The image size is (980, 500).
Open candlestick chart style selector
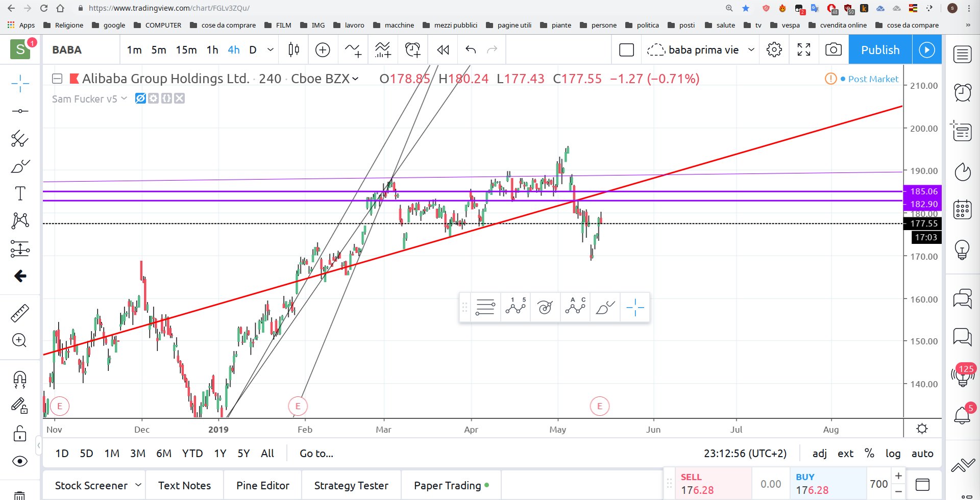(293, 49)
